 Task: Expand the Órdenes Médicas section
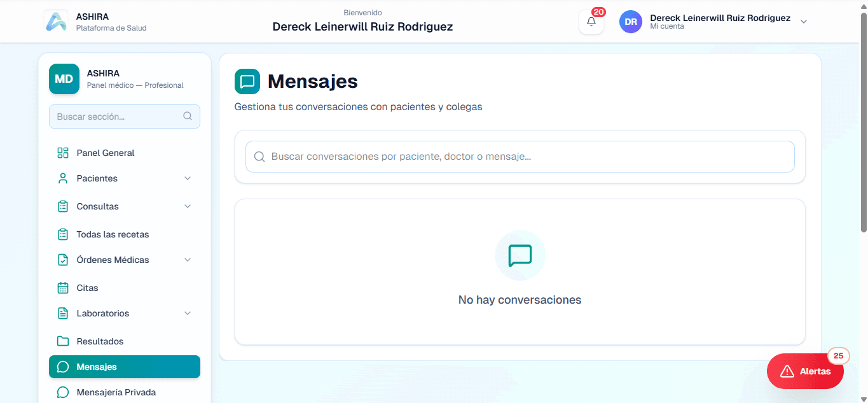click(x=187, y=260)
